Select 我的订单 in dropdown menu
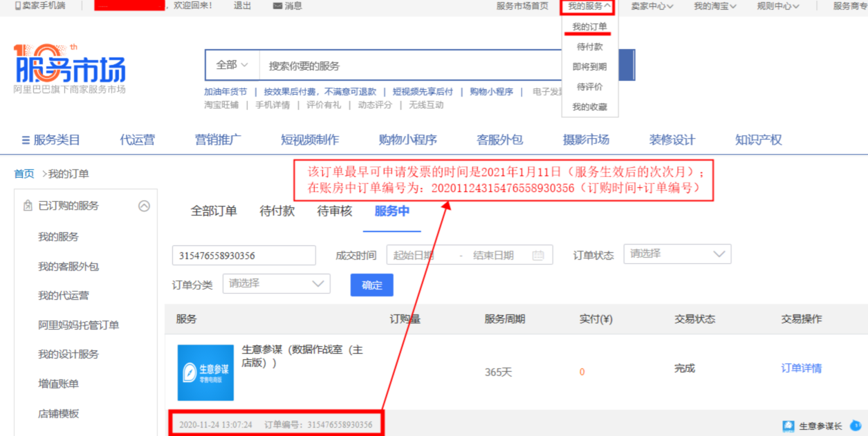 coord(589,27)
